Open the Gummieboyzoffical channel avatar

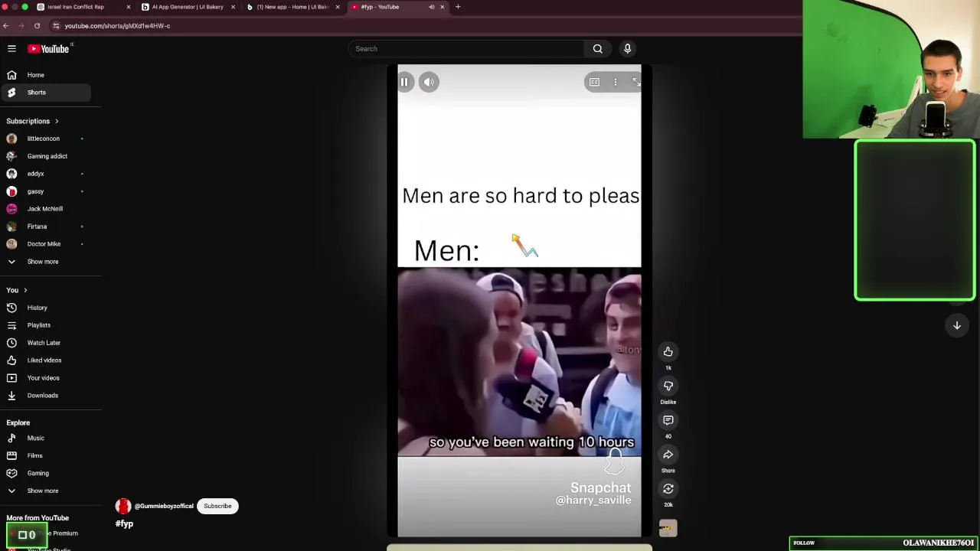click(x=122, y=506)
